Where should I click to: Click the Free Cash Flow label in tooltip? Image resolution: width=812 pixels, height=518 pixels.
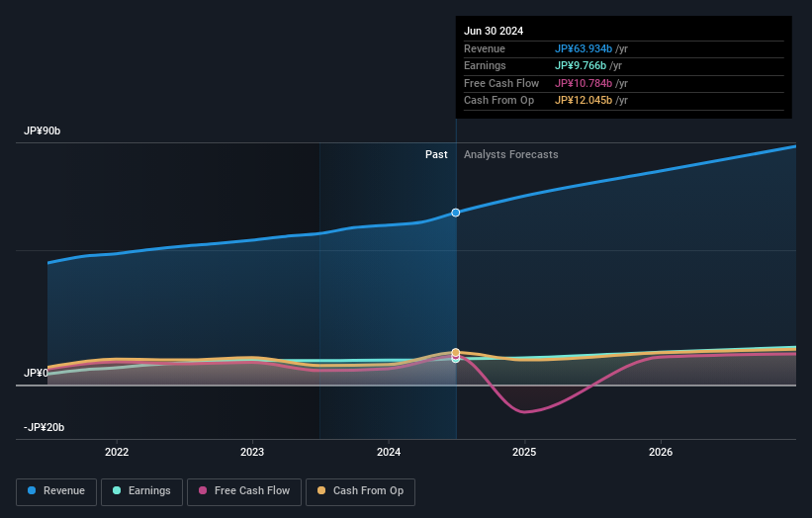[x=501, y=83]
